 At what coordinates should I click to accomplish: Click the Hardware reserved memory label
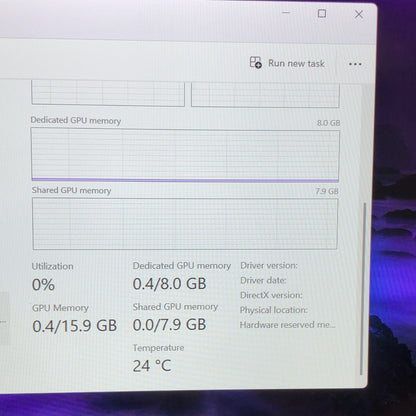click(287, 325)
